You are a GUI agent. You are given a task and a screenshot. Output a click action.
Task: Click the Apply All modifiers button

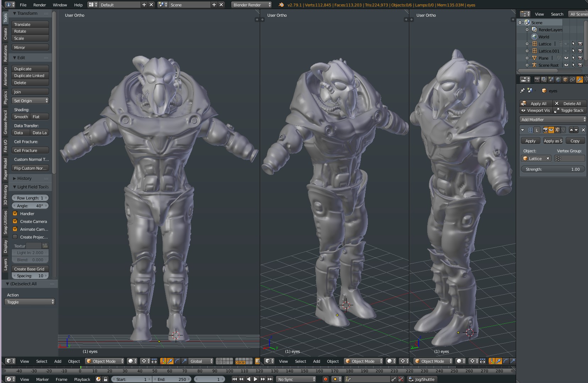coord(536,104)
